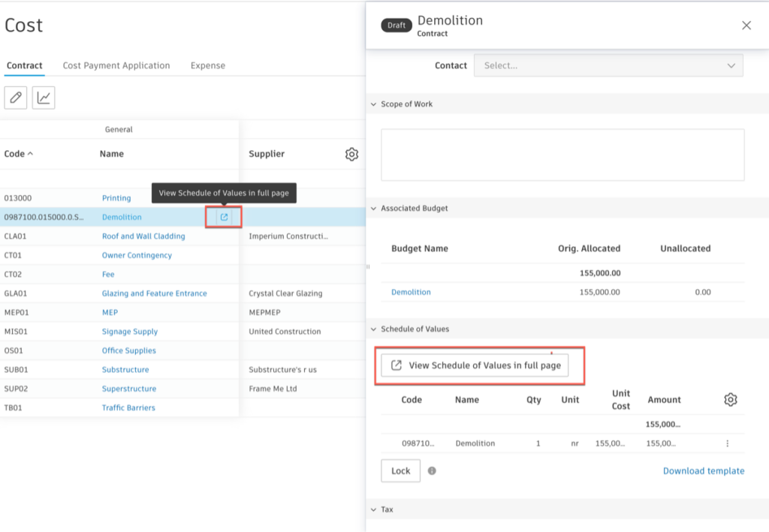Screen dimensions: 769x532
Task: Open the Substructure contract link
Action: [x=125, y=370]
